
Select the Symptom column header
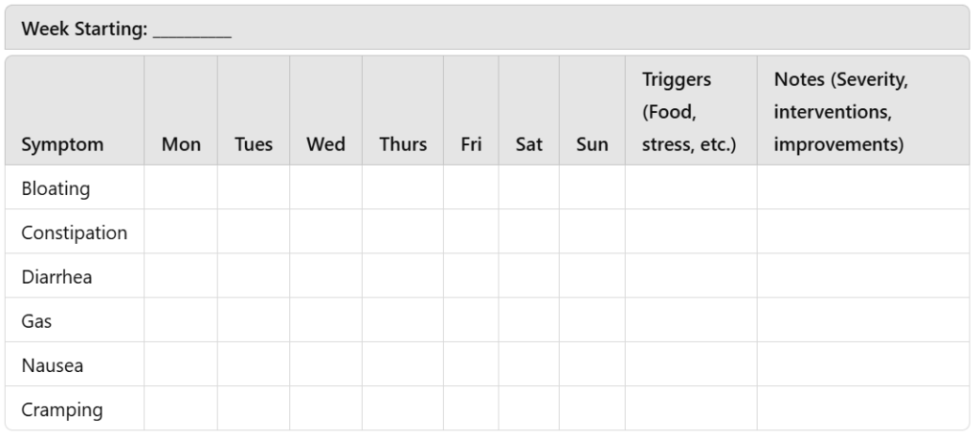62,144
